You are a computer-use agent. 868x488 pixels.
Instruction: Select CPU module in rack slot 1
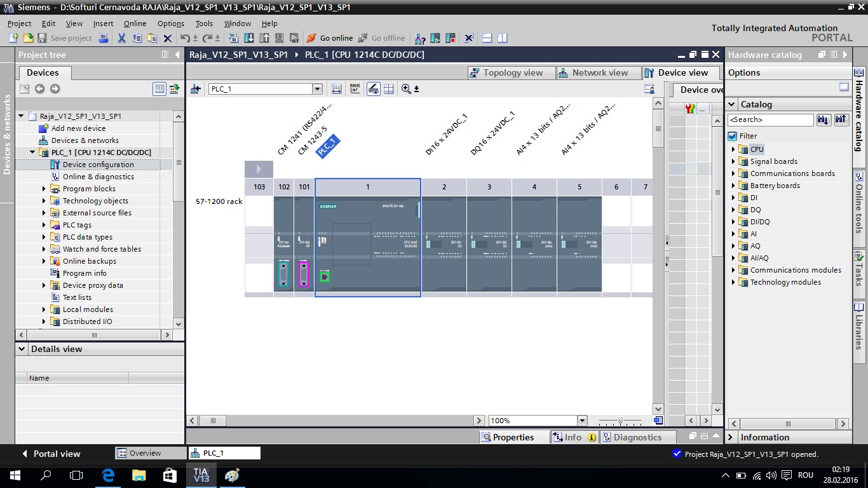pos(367,245)
